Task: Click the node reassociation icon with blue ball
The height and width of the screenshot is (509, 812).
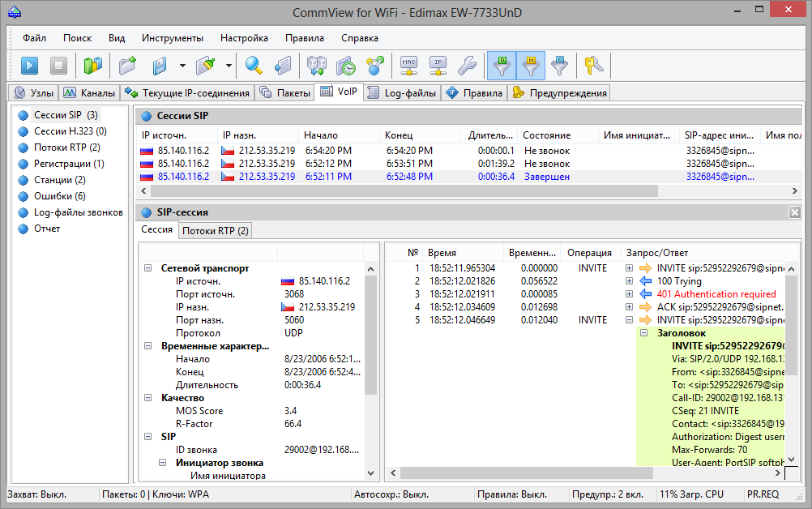Action: [x=375, y=66]
